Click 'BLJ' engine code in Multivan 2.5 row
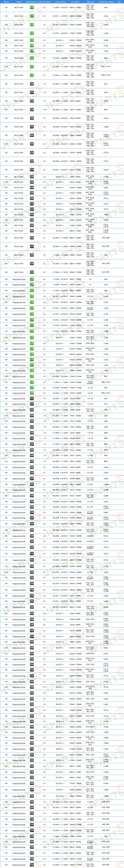Screen dimensions: 124x868 point(106,255)
